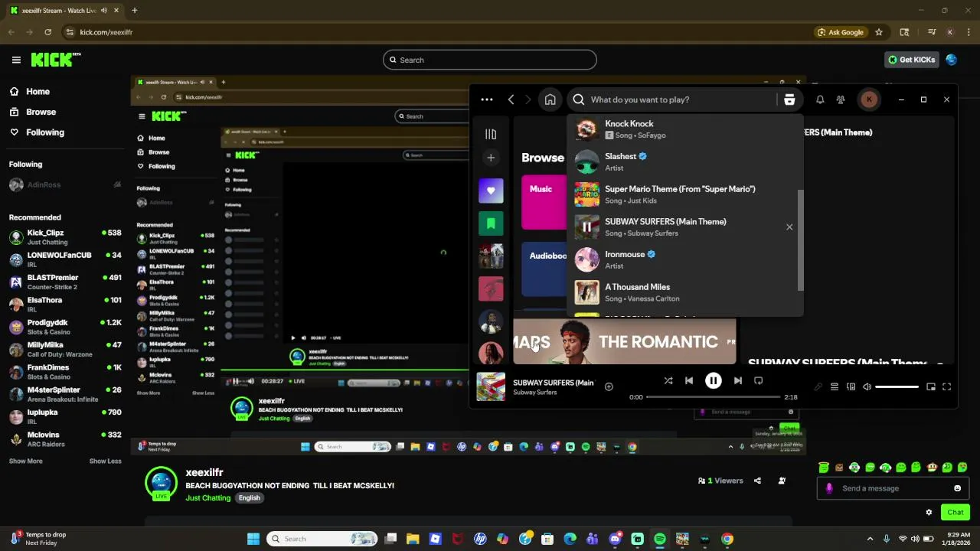Open Windows Start menu
The image size is (980, 551).
[x=253, y=539]
